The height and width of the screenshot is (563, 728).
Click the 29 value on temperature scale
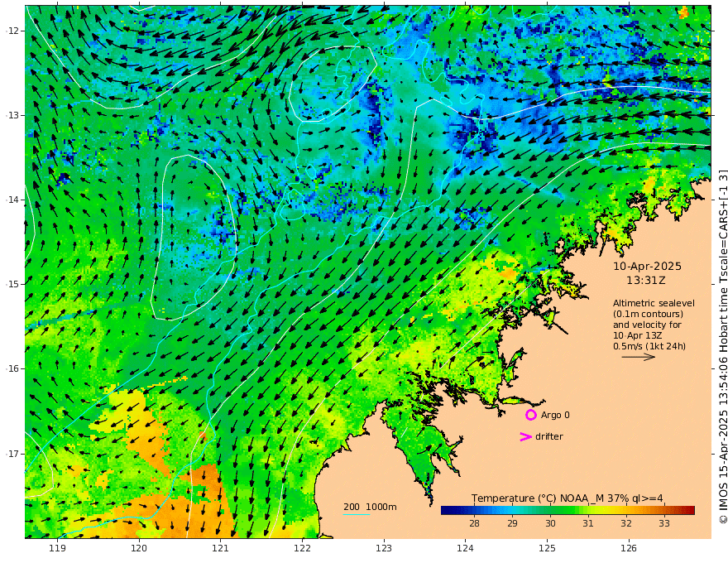click(x=512, y=523)
